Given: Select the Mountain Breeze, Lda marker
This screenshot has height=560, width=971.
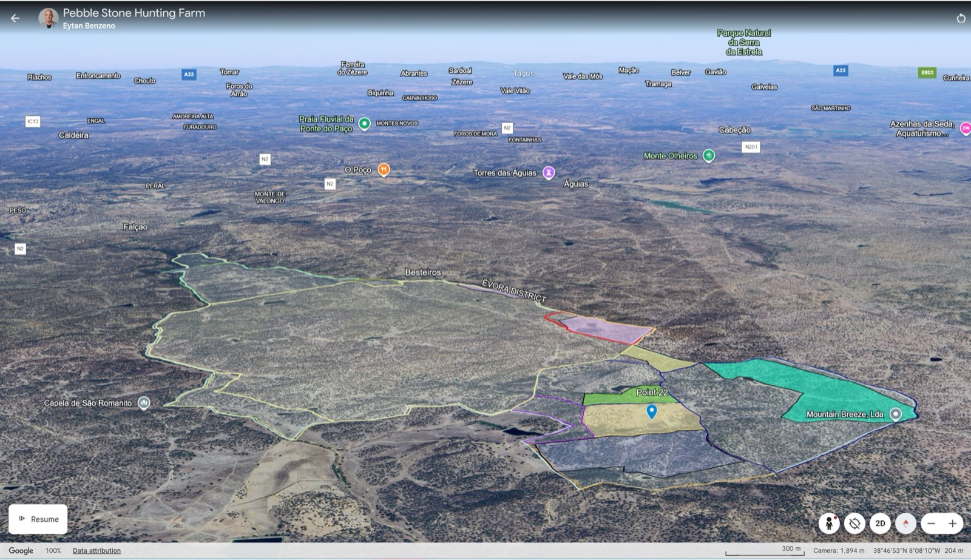Looking at the screenshot, I should 895,414.
